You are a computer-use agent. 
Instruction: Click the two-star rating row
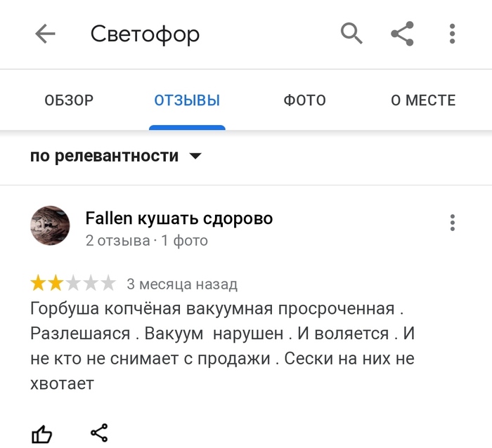click(x=73, y=283)
